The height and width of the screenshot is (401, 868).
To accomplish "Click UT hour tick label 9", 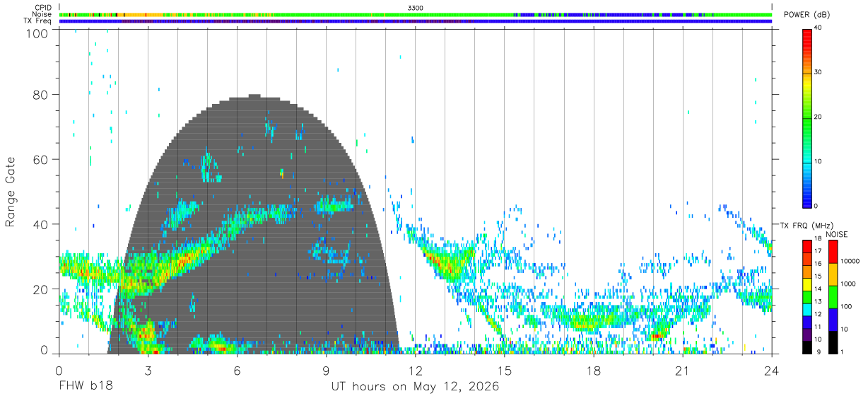I will pyautogui.click(x=326, y=371).
